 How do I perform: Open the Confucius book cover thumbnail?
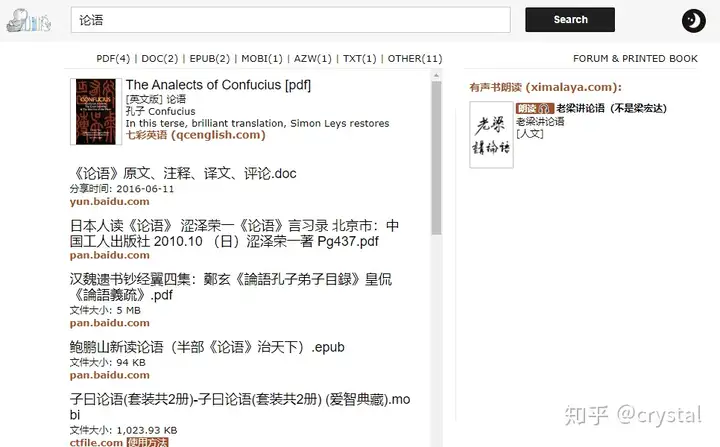pos(96,112)
